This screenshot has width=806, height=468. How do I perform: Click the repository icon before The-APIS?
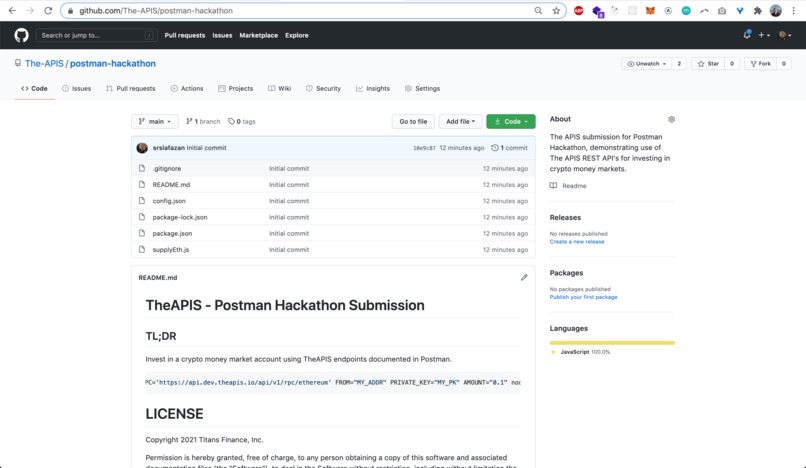click(18, 63)
